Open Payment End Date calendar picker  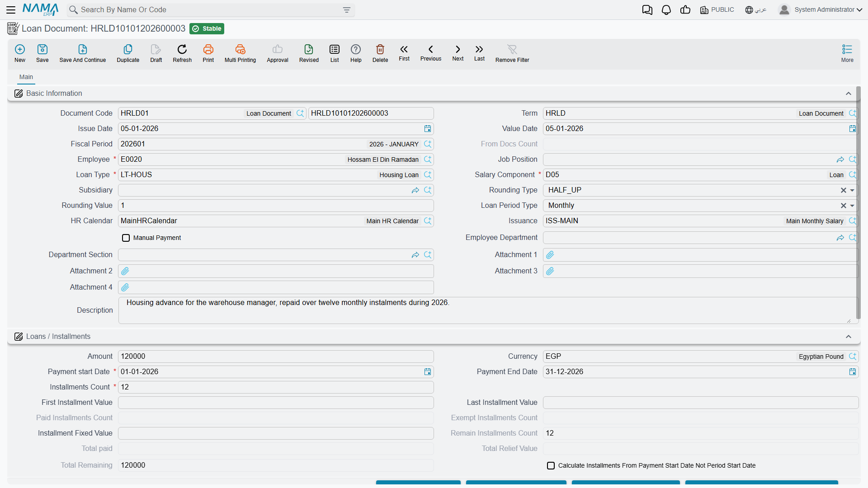[853, 372]
